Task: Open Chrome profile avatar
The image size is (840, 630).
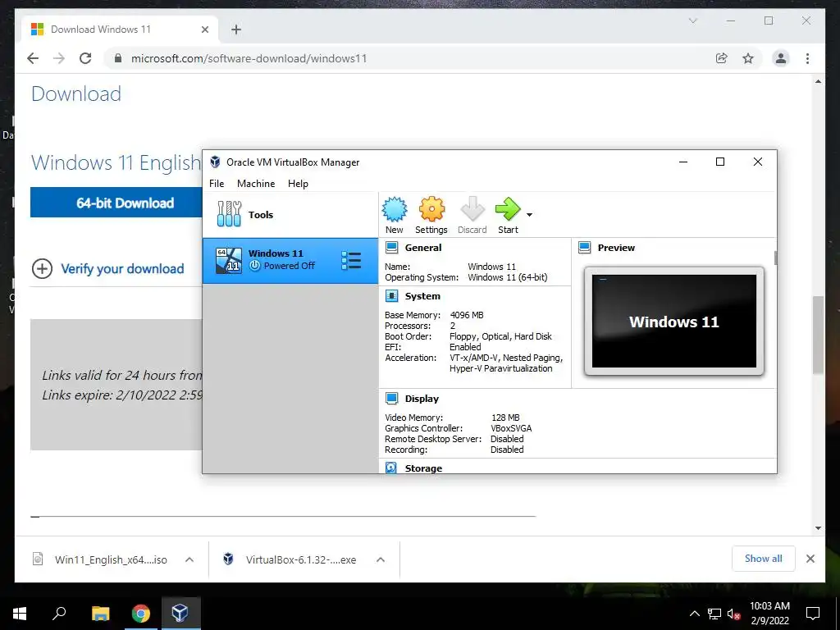Action: 781,58
